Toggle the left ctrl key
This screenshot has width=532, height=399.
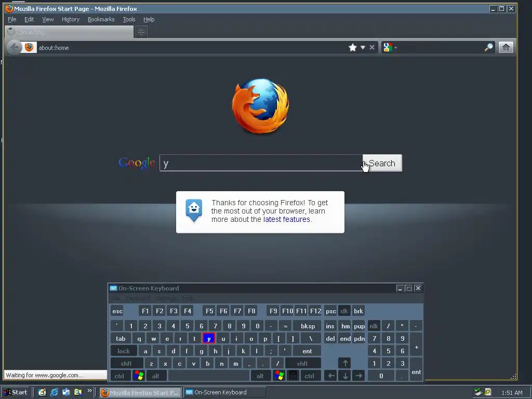pyautogui.click(x=119, y=376)
